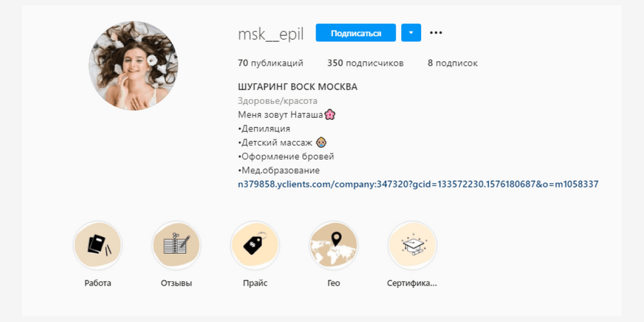This screenshot has height=322, width=644.
Task: Open the three dots options menu
Action: point(436,33)
